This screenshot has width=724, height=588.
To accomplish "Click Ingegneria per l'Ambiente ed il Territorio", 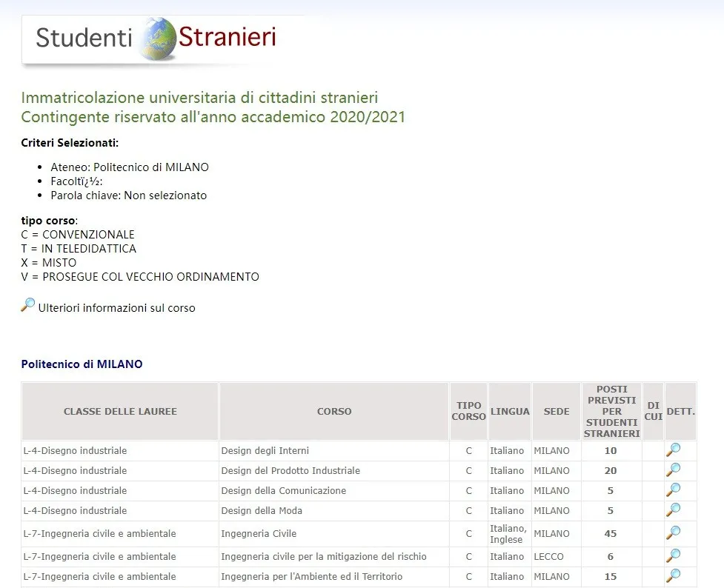I will pos(312,576).
